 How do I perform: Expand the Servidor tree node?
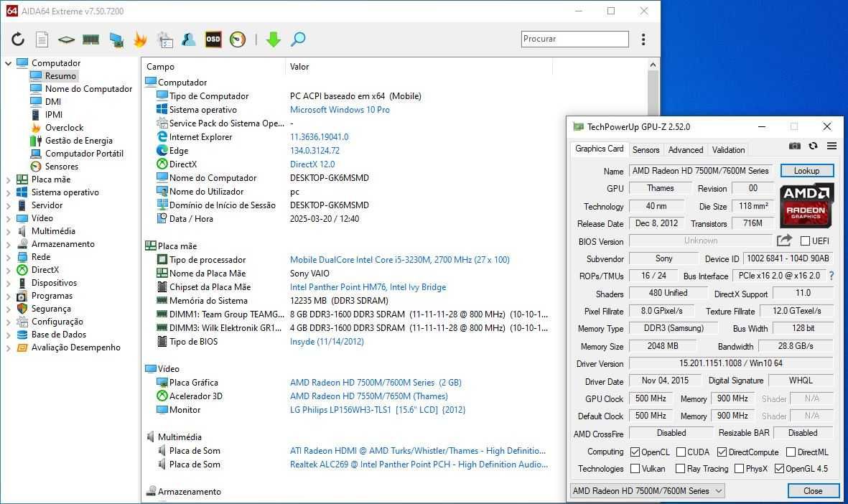click(8, 205)
